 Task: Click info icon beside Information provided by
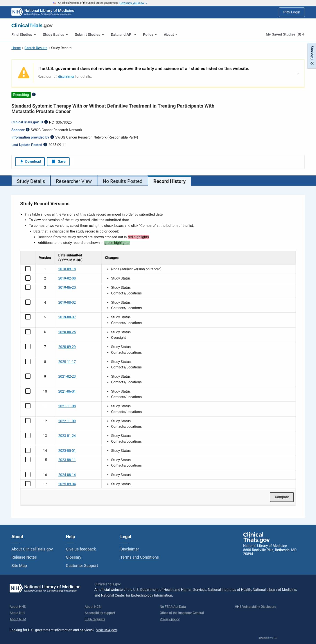click(x=52, y=137)
